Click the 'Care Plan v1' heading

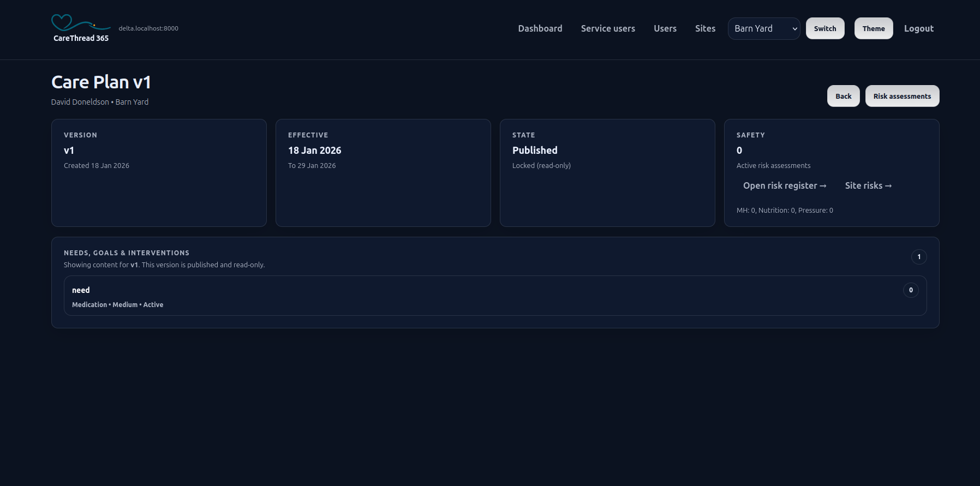tap(101, 82)
